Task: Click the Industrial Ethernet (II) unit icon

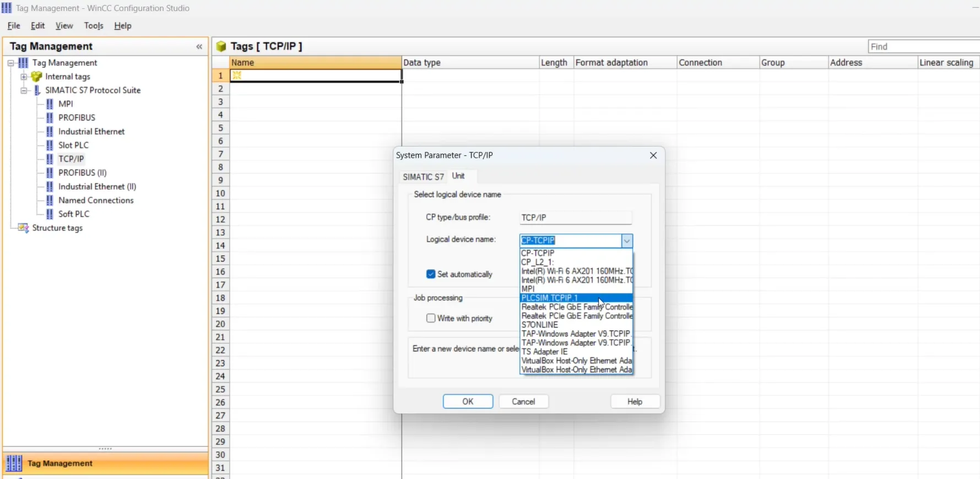Action: (50, 186)
